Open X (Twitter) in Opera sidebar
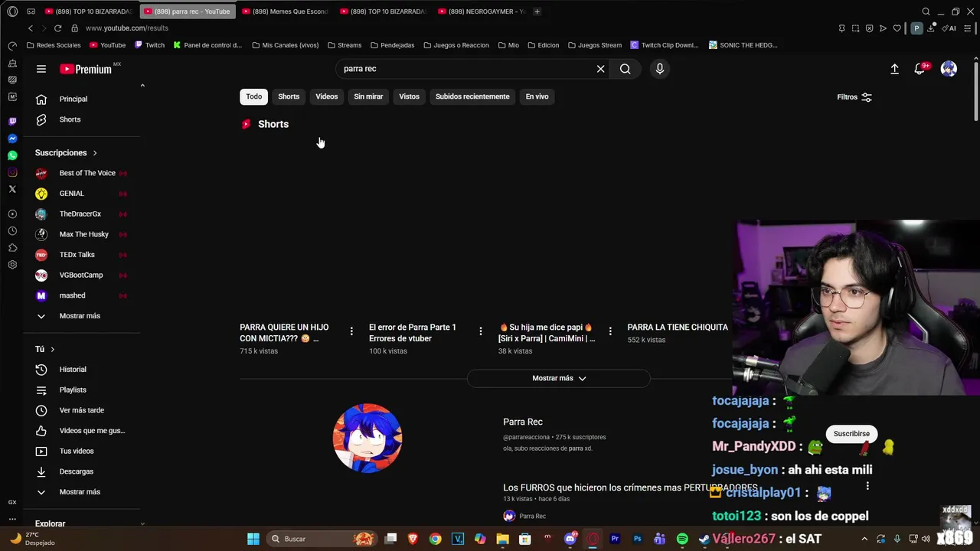Viewport: 980px width, 551px height. click(12, 189)
